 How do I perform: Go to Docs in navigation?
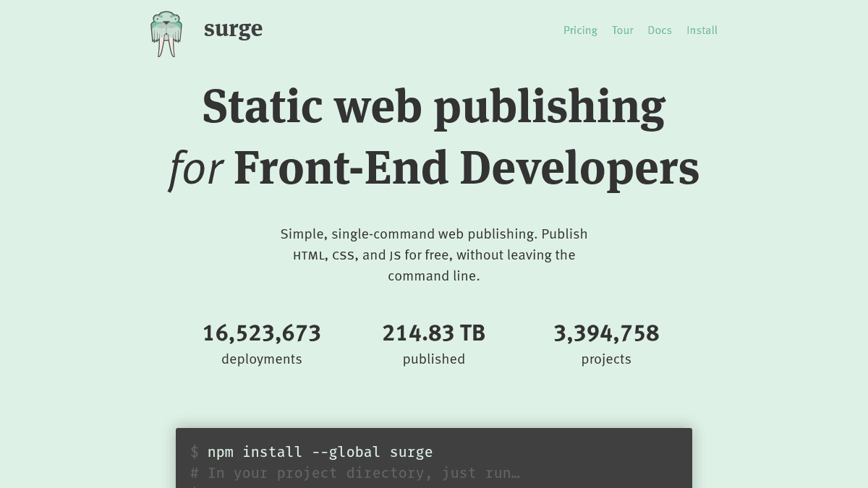(660, 30)
